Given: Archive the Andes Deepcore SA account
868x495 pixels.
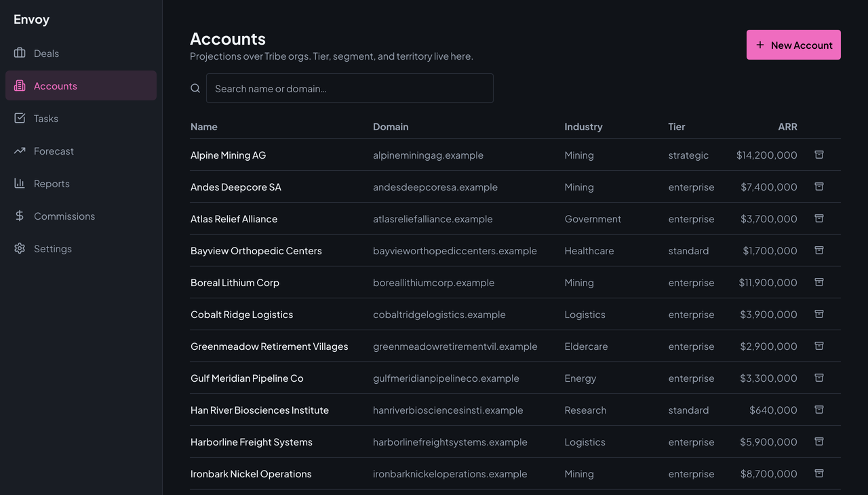Looking at the screenshot, I should 819,186.
